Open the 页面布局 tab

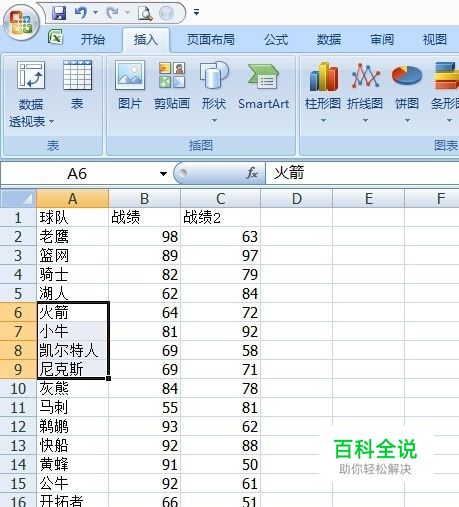pos(211,39)
